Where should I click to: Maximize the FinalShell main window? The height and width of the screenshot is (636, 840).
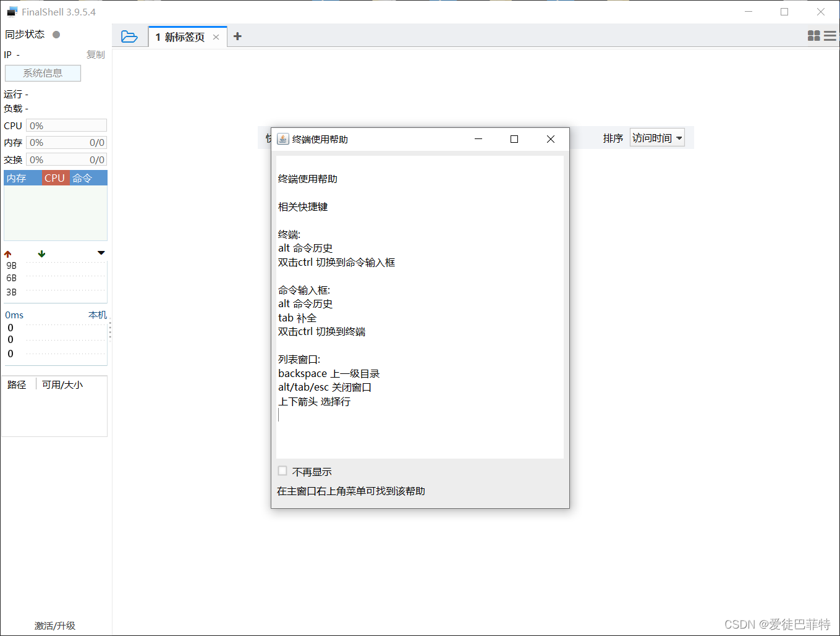(784, 12)
